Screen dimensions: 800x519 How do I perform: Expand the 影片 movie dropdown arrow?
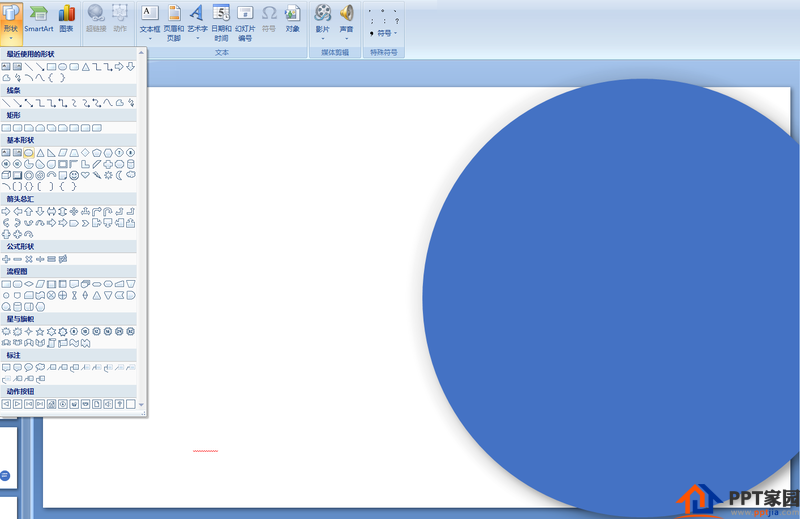click(x=322, y=39)
